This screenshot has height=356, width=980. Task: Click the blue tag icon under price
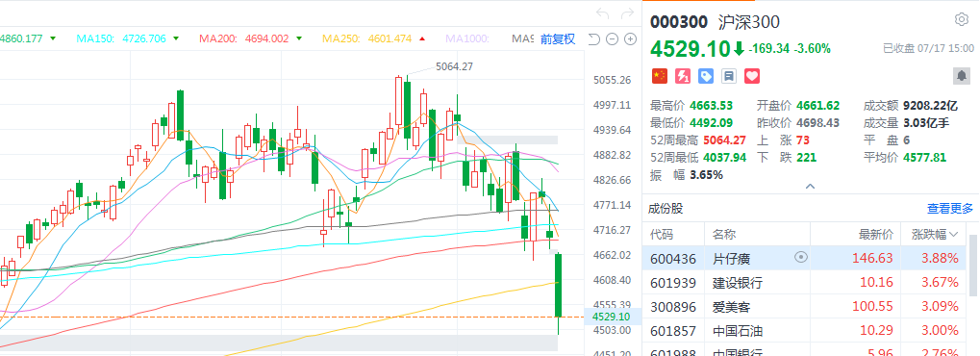click(706, 76)
